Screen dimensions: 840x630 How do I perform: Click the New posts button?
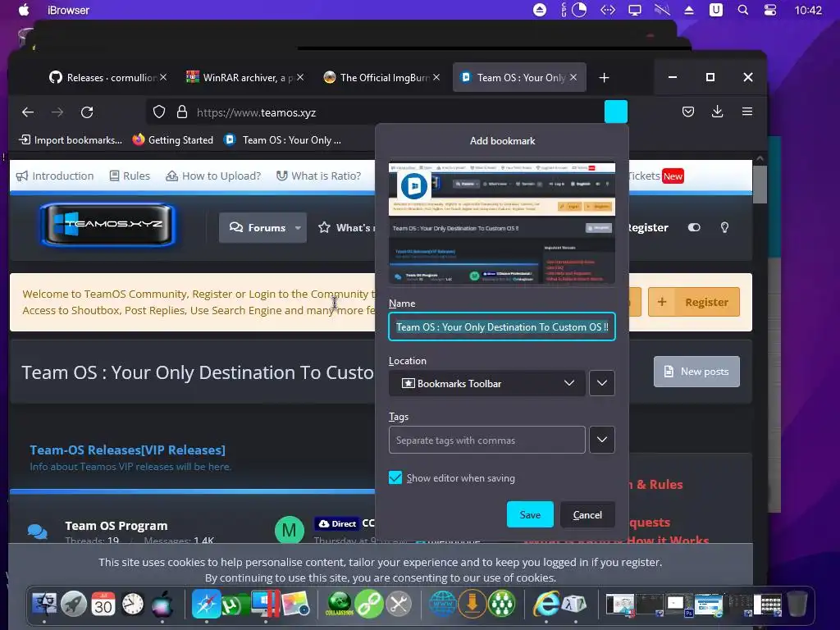696,372
